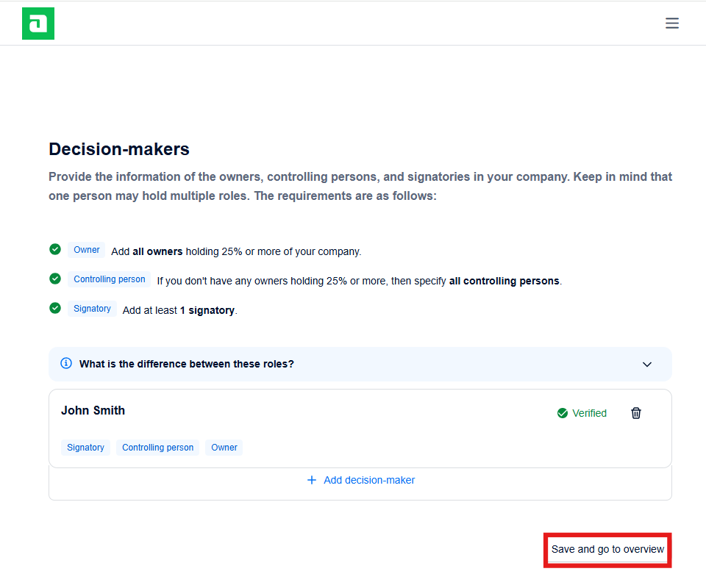Click the Verified status check icon
This screenshot has width=706, height=588.
[563, 413]
